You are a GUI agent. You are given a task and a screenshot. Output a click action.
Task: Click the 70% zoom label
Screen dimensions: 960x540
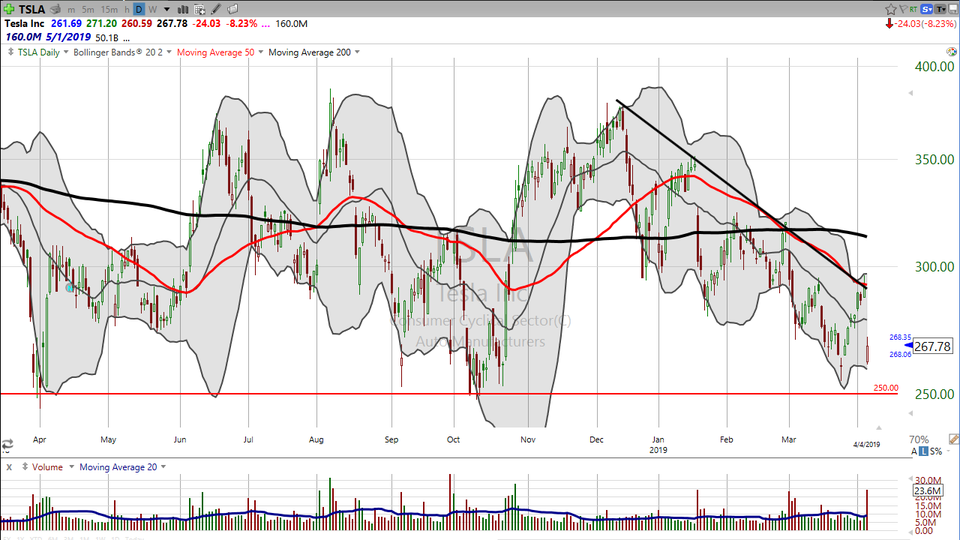[919, 440]
